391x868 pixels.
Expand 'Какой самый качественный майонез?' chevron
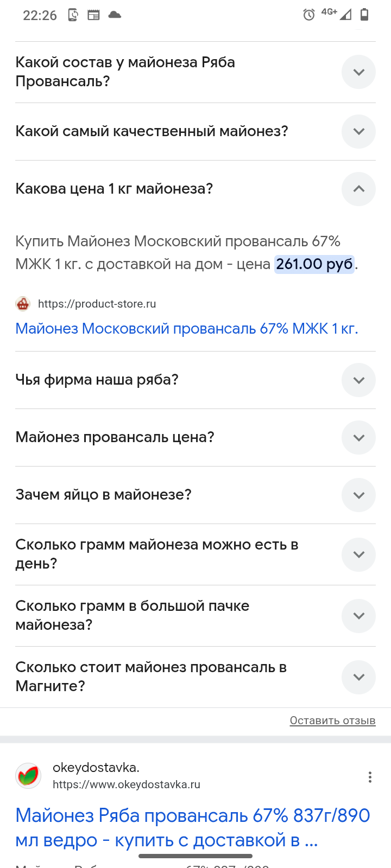click(x=358, y=131)
